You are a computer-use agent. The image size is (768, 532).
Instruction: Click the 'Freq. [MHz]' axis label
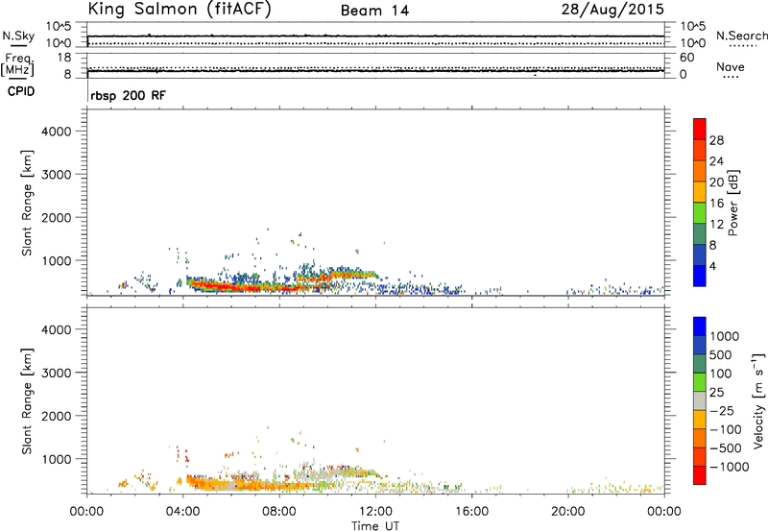pos(18,64)
